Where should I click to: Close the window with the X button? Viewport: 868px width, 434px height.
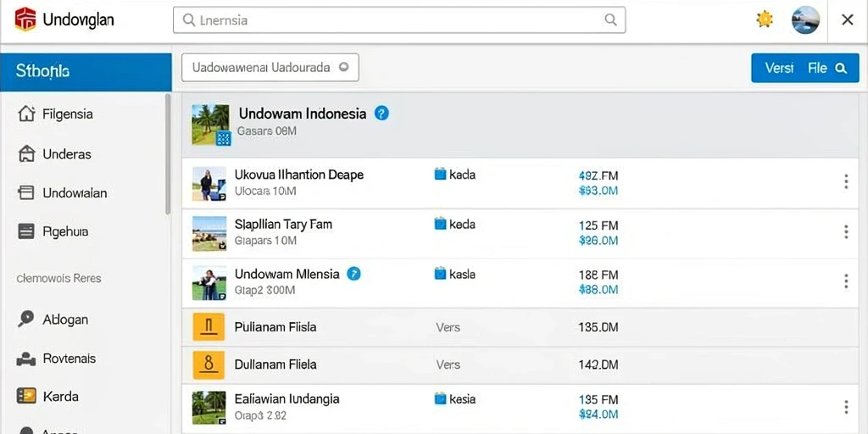847,20
